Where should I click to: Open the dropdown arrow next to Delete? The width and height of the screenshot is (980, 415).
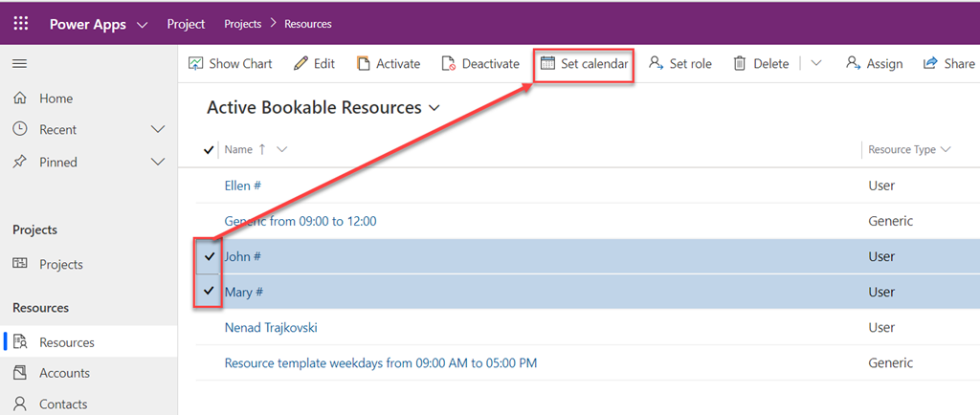[816, 63]
